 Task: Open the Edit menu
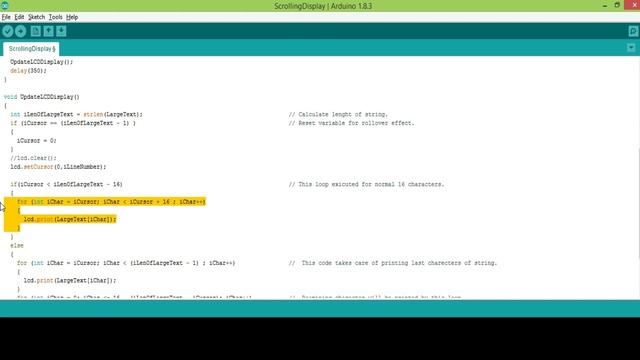19,17
